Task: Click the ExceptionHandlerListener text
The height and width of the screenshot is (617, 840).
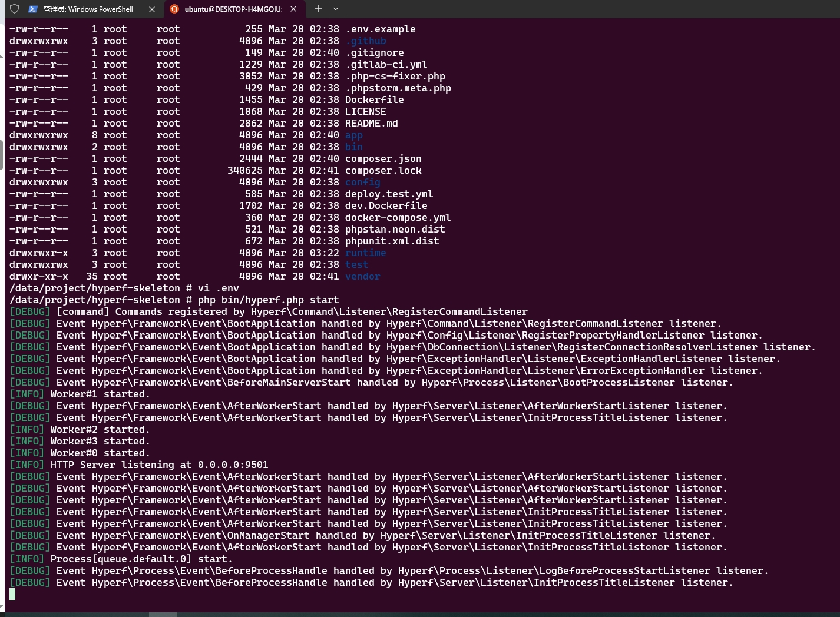Action: pos(652,359)
